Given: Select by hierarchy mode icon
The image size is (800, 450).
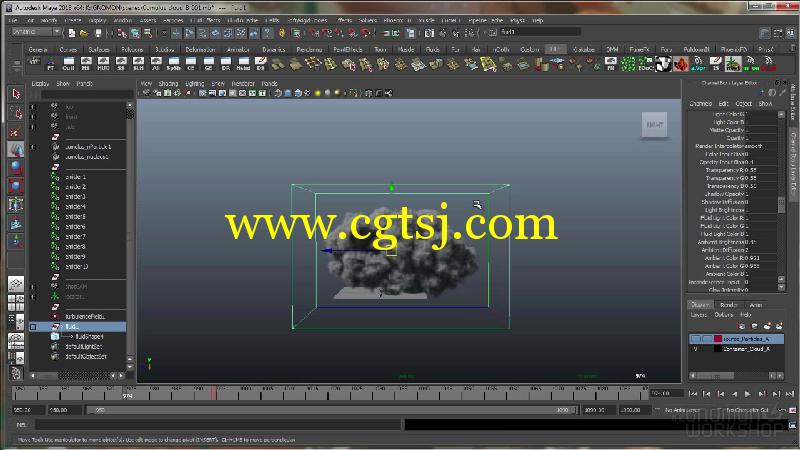Looking at the screenshot, I should (122, 33).
